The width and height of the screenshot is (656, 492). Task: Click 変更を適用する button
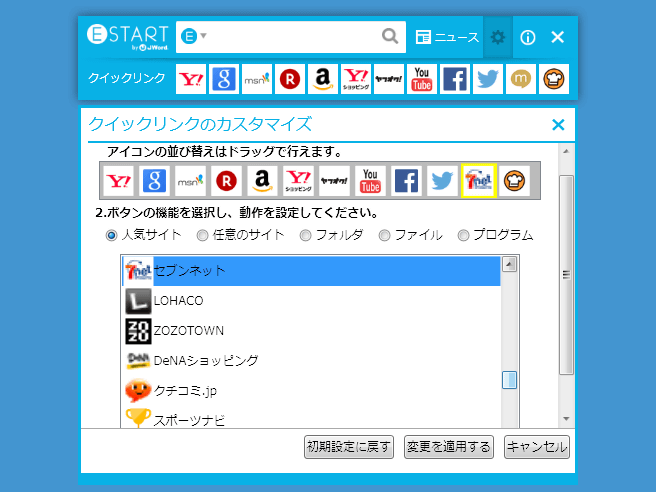449,447
